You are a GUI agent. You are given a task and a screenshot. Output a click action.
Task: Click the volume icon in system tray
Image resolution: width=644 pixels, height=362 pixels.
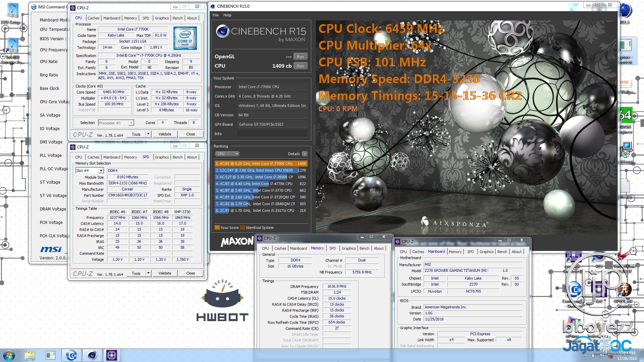pyautogui.click(x=594, y=356)
